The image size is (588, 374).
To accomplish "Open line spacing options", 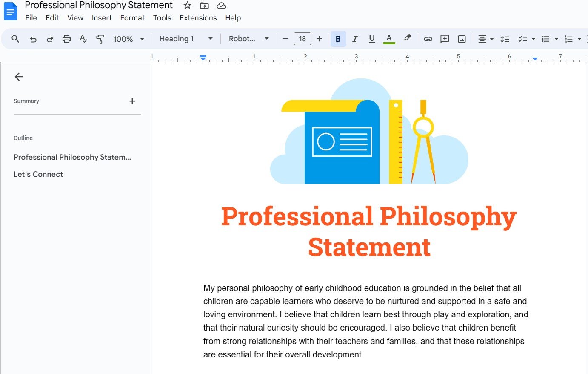I will (505, 39).
